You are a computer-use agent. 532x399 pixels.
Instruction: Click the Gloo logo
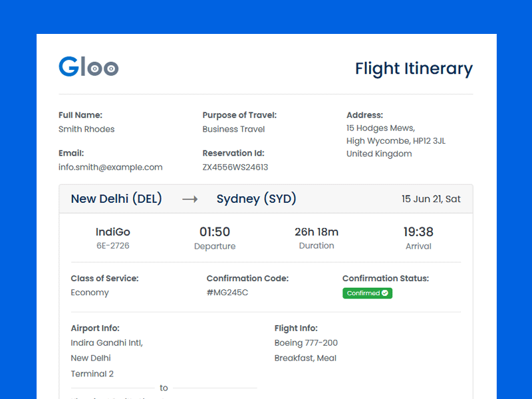88,66
